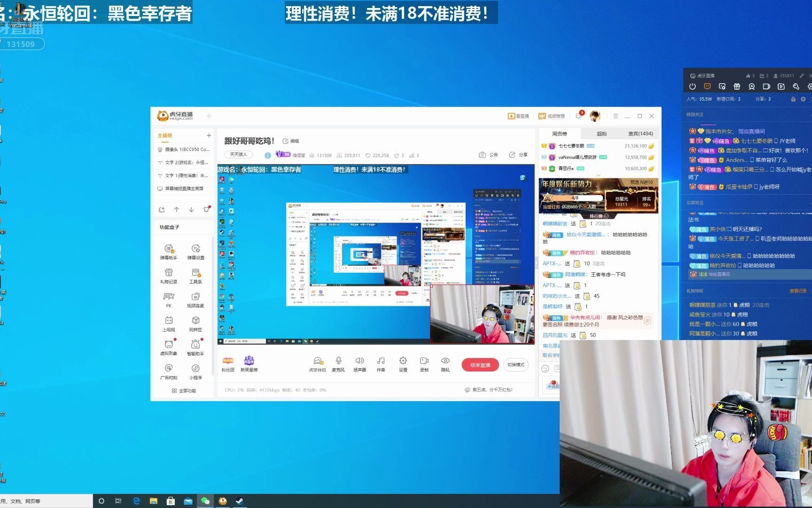Click 查看记录 in gift panel
Screen dimensions: 812x508
coord(797,291)
